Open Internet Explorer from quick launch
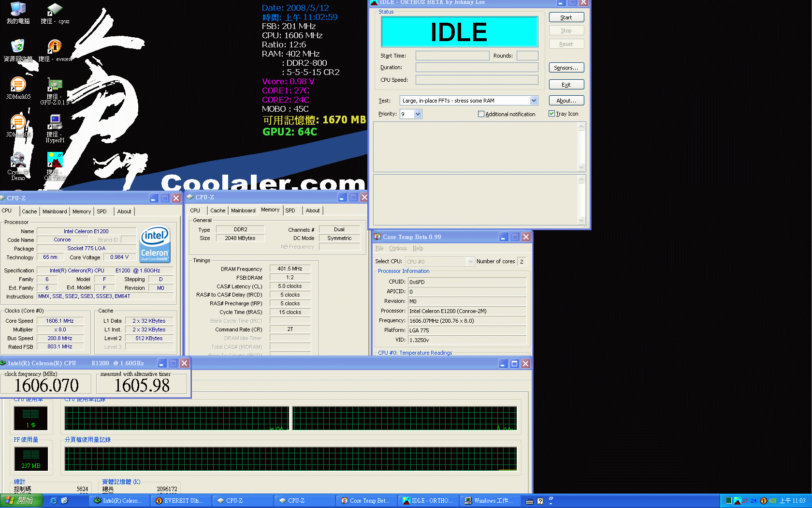812x508 pixels. pyautogui.click(x=53, y=501)
